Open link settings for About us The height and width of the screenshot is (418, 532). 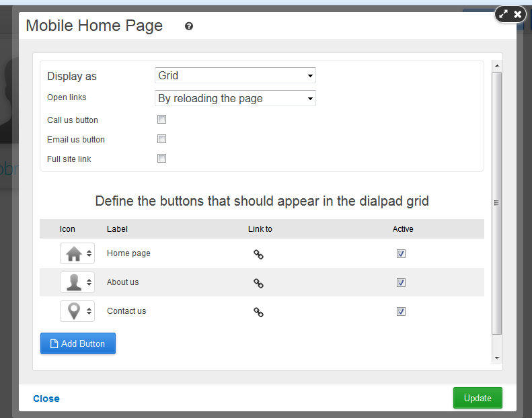tap(258, 283)
